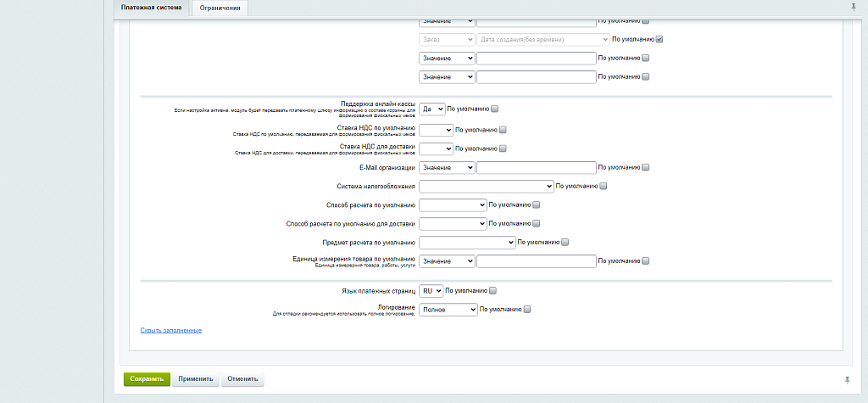Switch to the Ограничения tab
This screenshot has width=868, height=403.
(x=220, y=8)
